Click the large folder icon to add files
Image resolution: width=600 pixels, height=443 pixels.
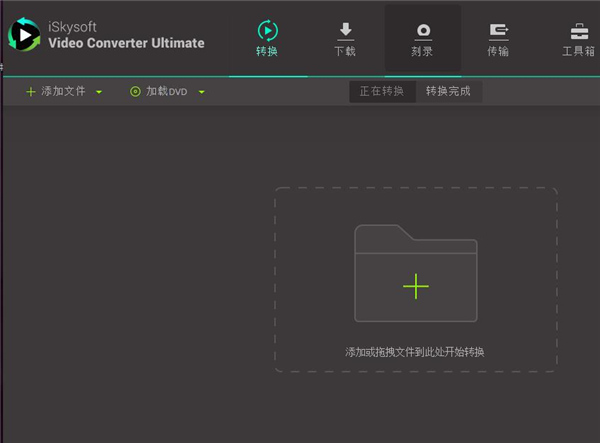416,272
